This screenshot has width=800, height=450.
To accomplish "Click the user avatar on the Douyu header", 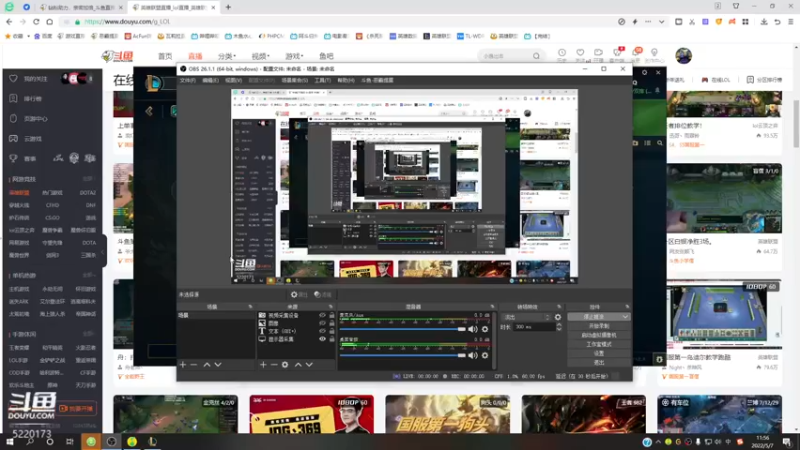I will (684, 56).
